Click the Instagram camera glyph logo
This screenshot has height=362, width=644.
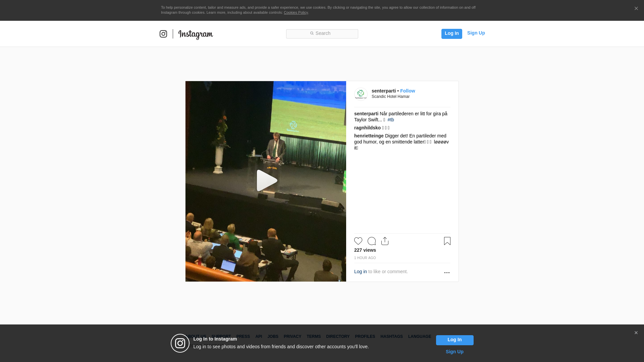(163, 34)
